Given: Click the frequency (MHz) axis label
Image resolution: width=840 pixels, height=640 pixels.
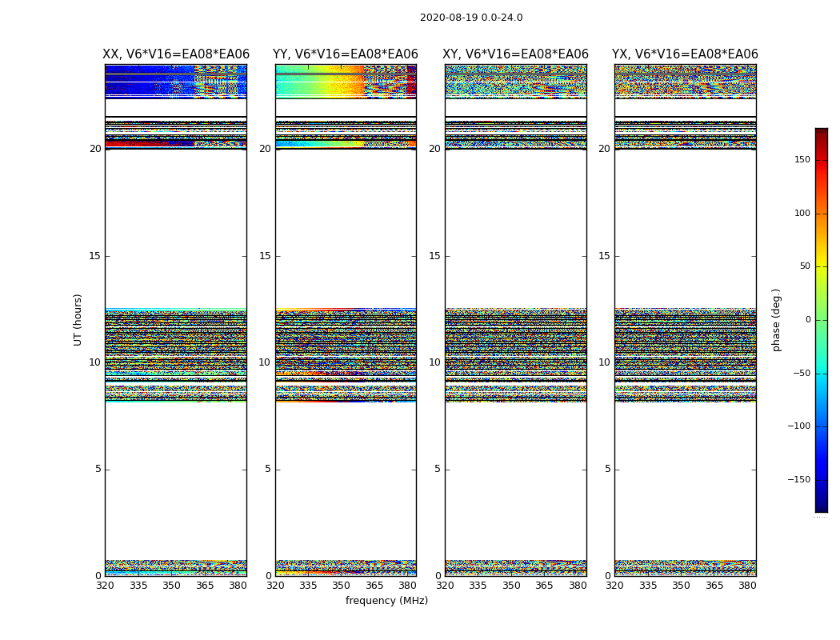Looking at the screenshot, I should pyautogui.click(x=386, y=600).
